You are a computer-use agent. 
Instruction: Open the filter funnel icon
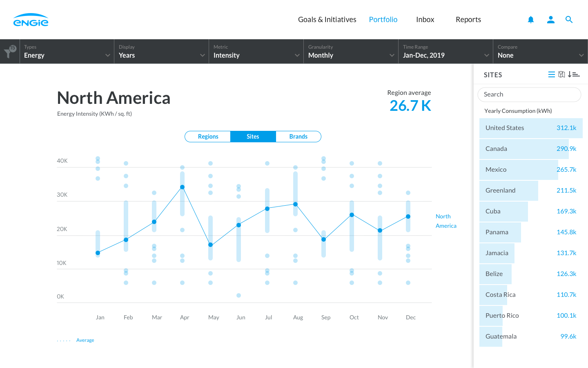pos(9,52)
